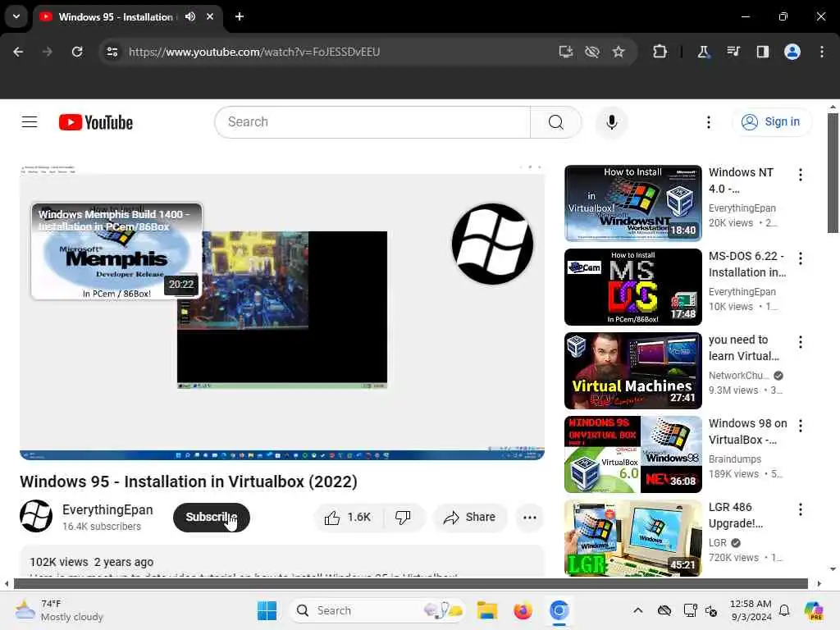Show hidden system tray icons chevron
This screenshot has height=630, width=840.
[x=637, y=610]
